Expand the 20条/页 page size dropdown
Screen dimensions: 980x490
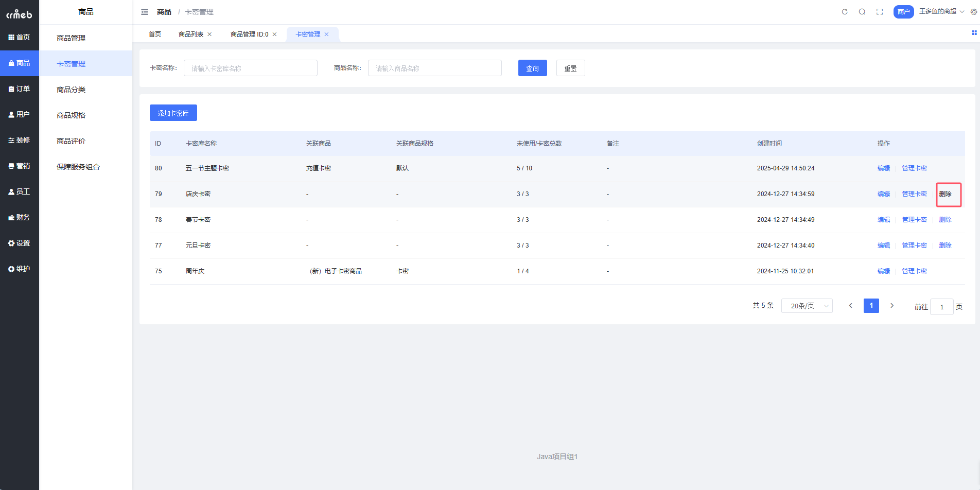(807, 306)
